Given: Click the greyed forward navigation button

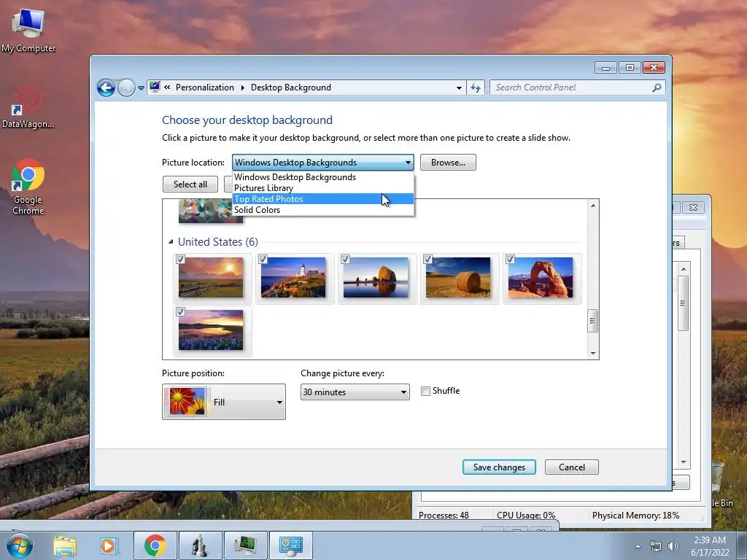Looking at the screenshot, I should [126, 87].
